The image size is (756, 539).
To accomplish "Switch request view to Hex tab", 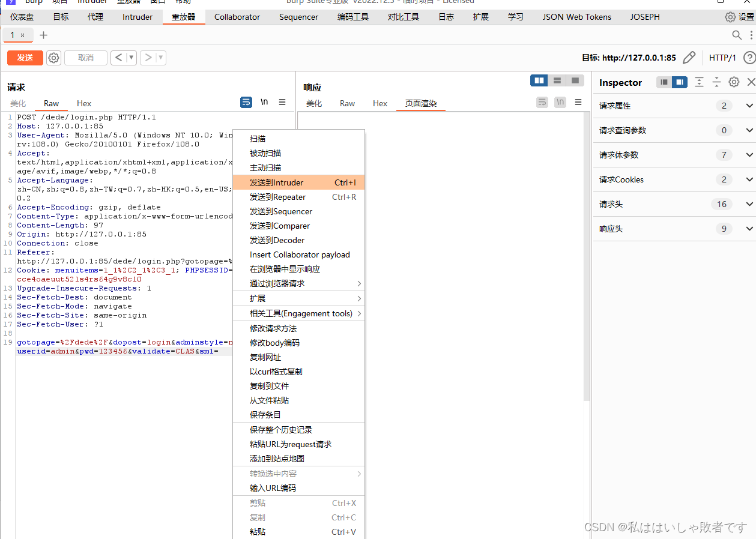I will pyautogui.click(x=84, y=103).
